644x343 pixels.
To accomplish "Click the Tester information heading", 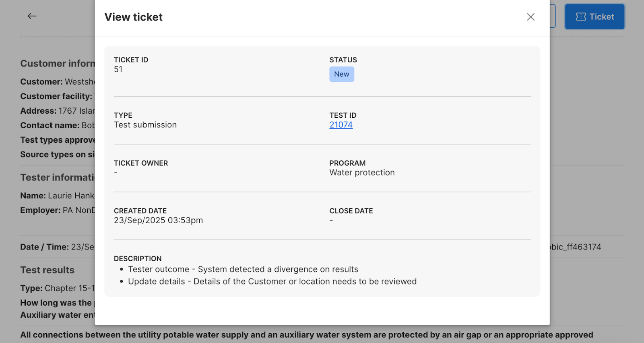I will tap(57, 177).
